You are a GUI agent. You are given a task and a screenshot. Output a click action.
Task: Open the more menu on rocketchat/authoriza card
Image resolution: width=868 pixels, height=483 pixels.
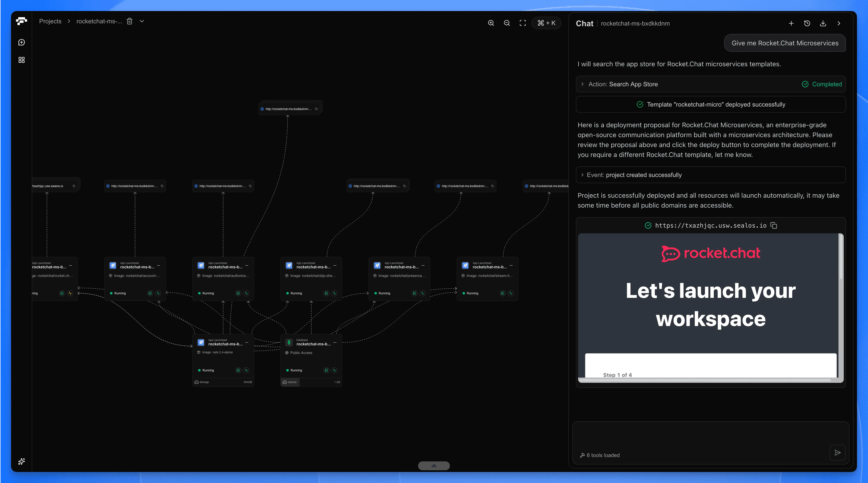[x=247, y=265]
